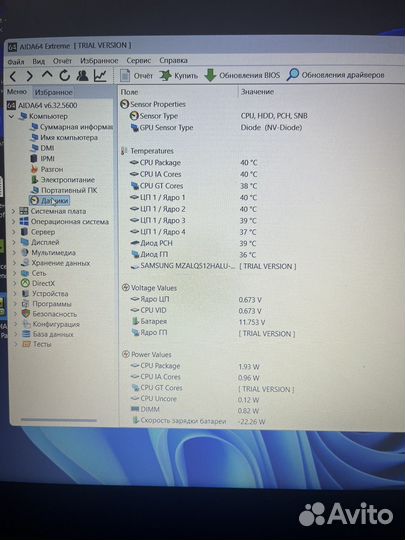405x540 pixels.
Task: Expand the Дисплей node
Action: pos(14,242)
